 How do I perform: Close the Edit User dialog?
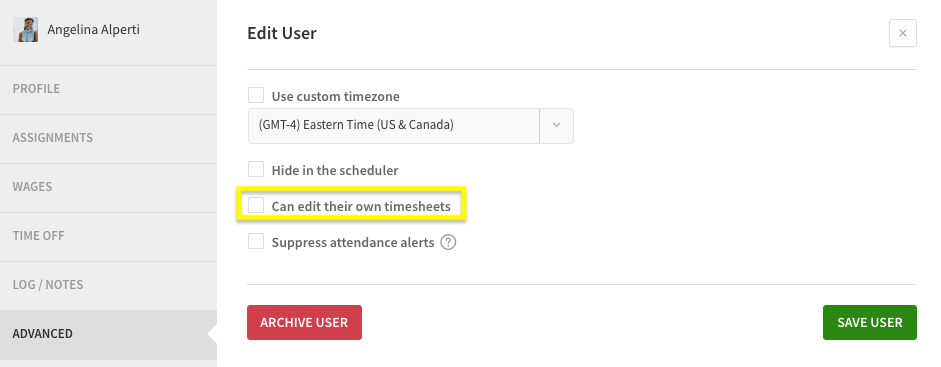pyautogui.click(x=903, y=33)
